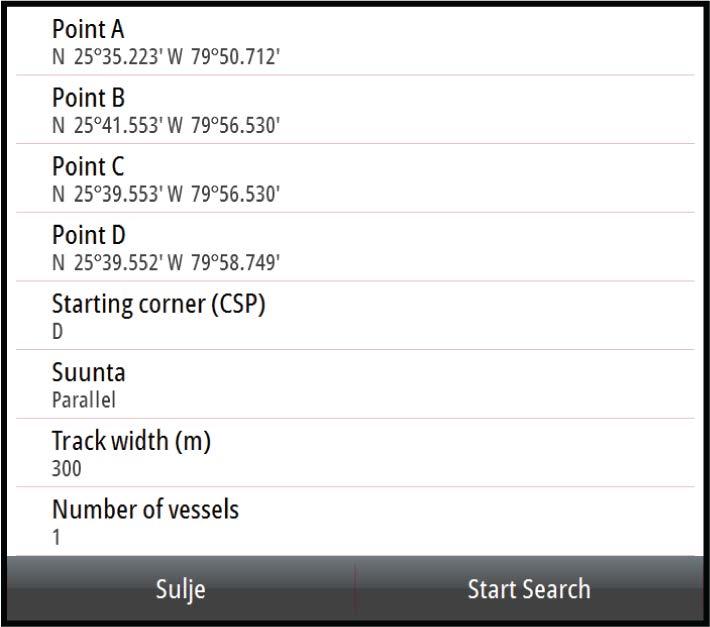Click the Start Search button
The image size is (710, 627).
529,589
